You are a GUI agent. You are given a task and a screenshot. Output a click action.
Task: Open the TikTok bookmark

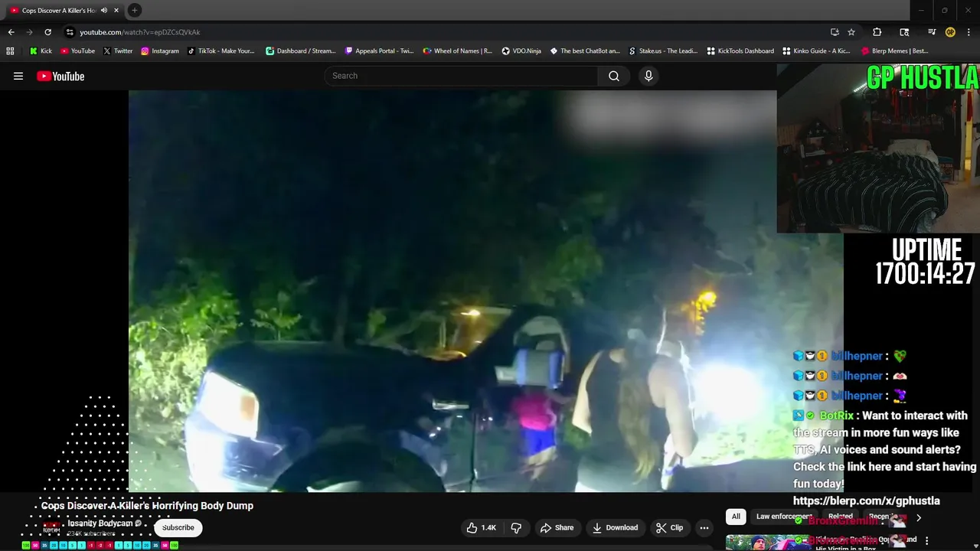[220, 51]
